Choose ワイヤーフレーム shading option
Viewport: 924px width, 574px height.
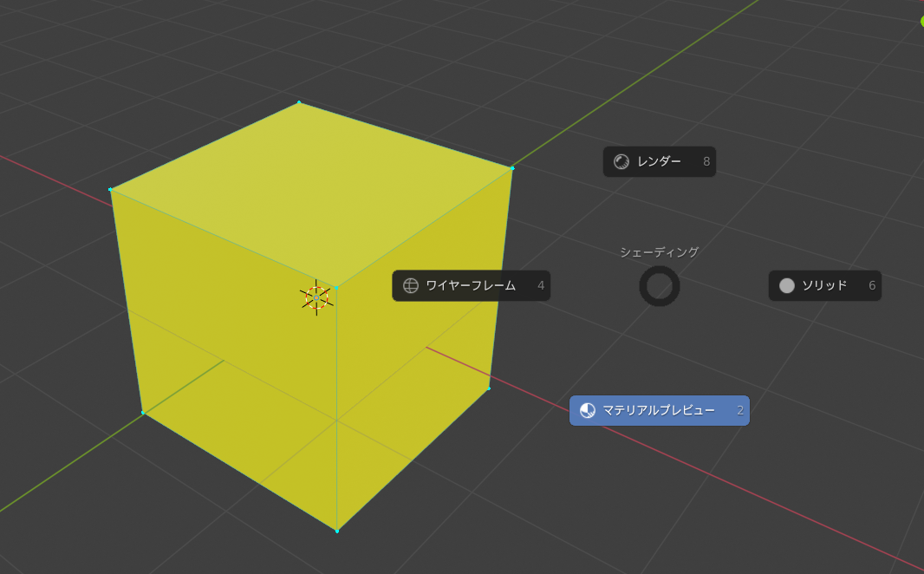pos(472,286)
